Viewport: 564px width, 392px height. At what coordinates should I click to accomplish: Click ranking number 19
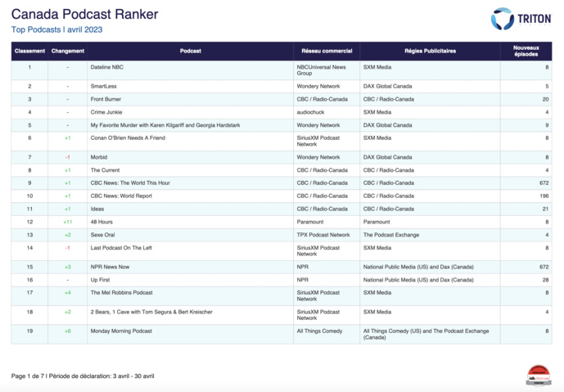(x=29, y=331)
